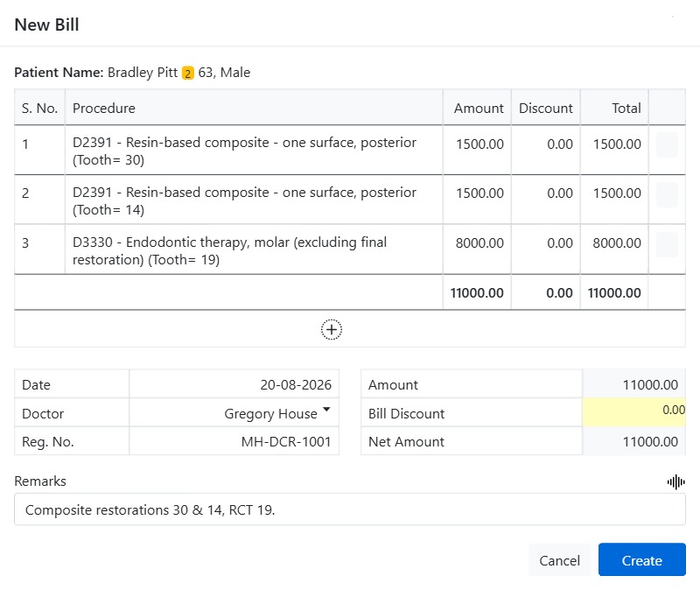700x590 pixels.
Task: Click the 8000.00 amount in row 3
Action: (x=479, y=243)
